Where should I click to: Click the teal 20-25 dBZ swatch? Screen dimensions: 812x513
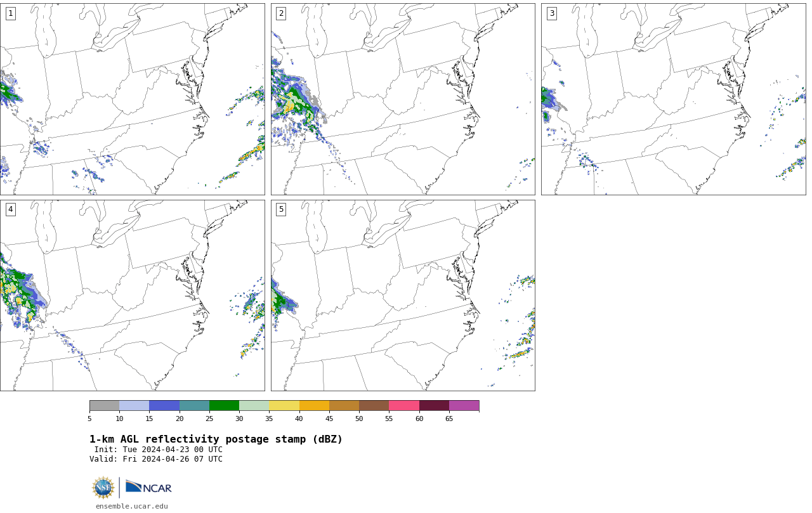click(194, 406)
